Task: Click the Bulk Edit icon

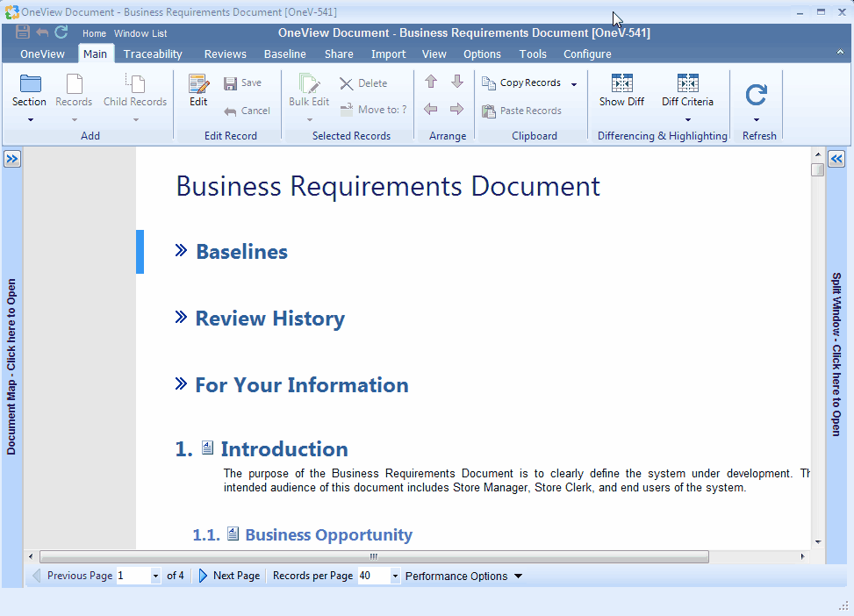Action: point(309,83)
